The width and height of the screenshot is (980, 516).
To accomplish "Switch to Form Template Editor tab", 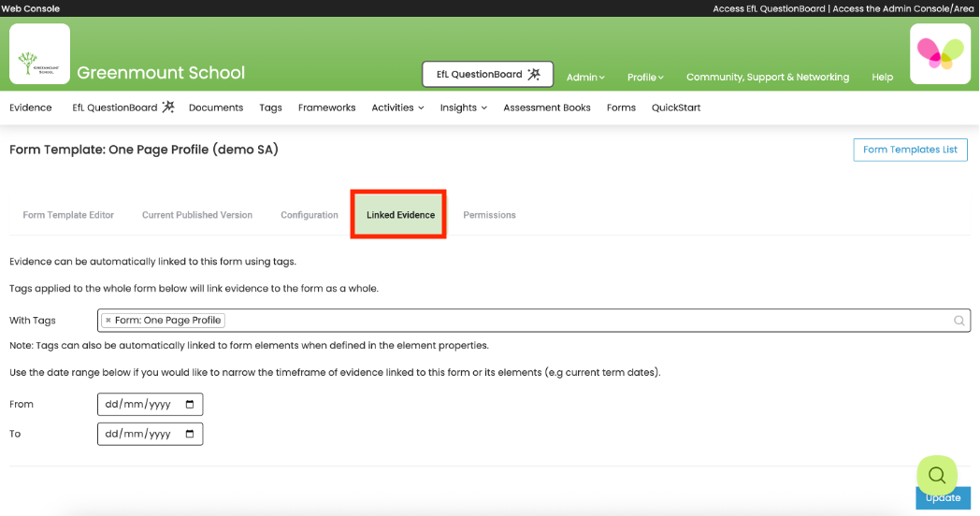I will pyautogui.click(x=68, y=215).
